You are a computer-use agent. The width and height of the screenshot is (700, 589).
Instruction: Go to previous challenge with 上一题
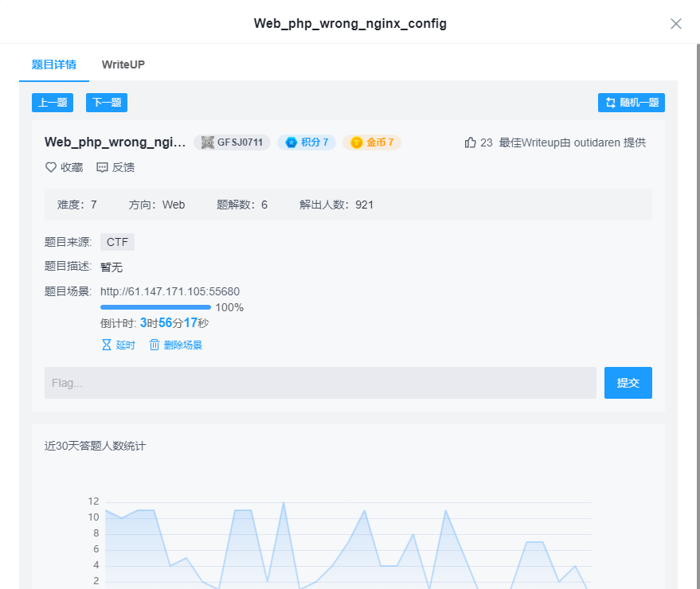point(52,103)
